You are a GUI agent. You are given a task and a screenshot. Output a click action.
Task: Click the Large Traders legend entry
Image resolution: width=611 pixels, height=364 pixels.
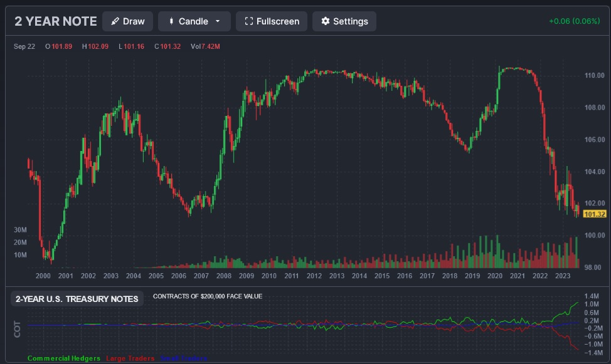tap(130, 358)
